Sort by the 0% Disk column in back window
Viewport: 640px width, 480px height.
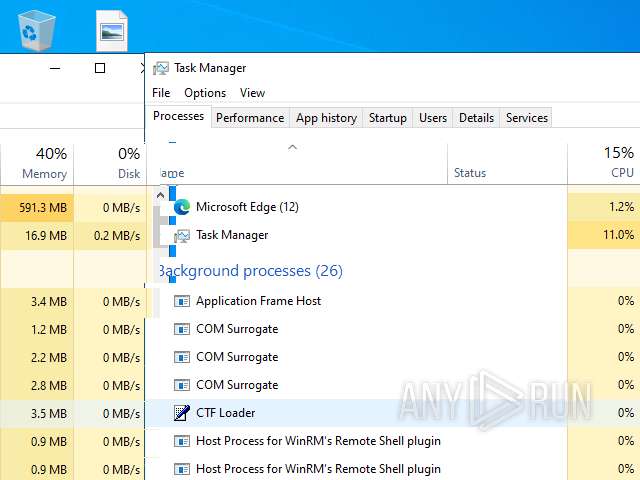(110, 164)
